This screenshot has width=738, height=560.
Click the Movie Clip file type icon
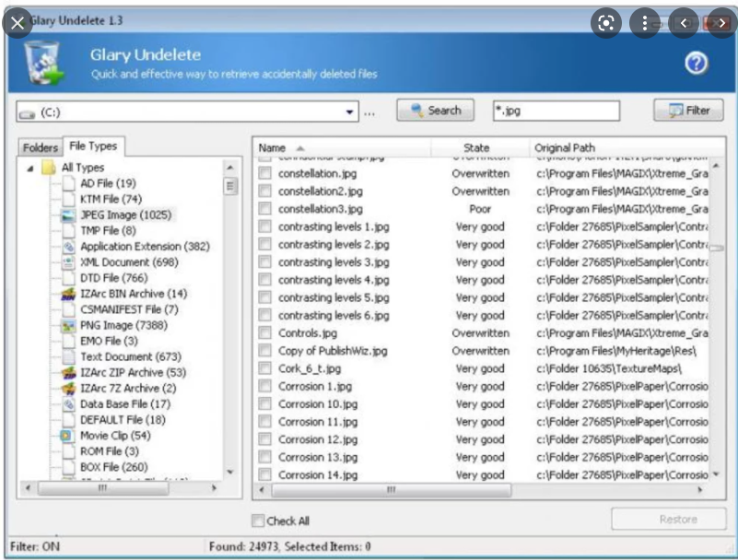[x=66, y=436]
